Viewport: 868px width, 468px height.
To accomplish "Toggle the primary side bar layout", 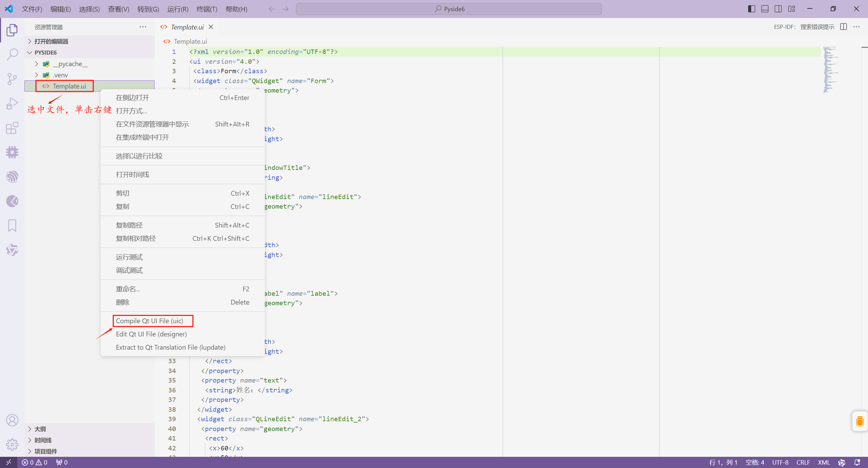I will [751, 9].
